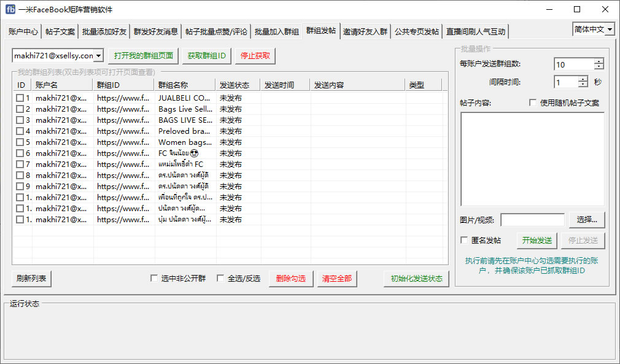
Task: Select the 群组发帖 tab
Action: pyautogui.click(x=320, y=31)
